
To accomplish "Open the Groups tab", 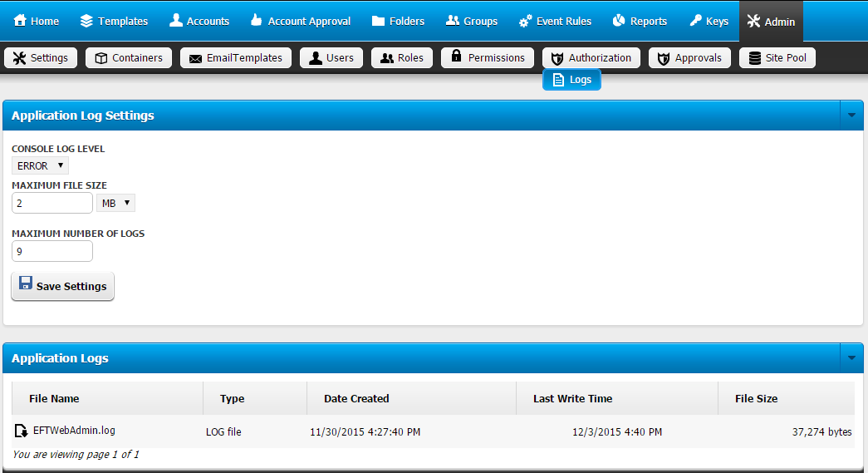I will click(x=471, y=21).
